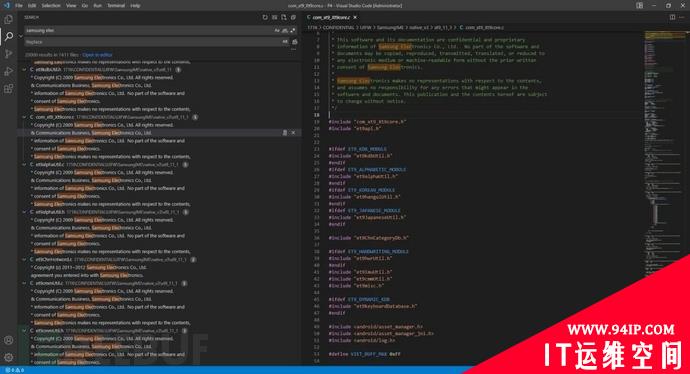Open the Explorer view in activity bar
Image resolution: width=690 pixels, height=374 pixels.
[8, 19]
